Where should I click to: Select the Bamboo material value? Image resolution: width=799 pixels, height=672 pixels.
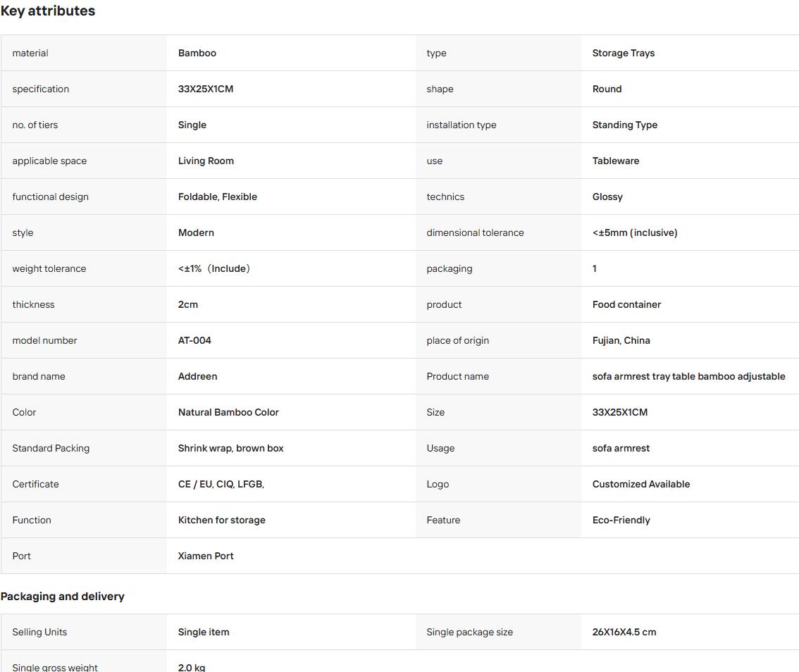pyautogui.click(x=197, y=53)
